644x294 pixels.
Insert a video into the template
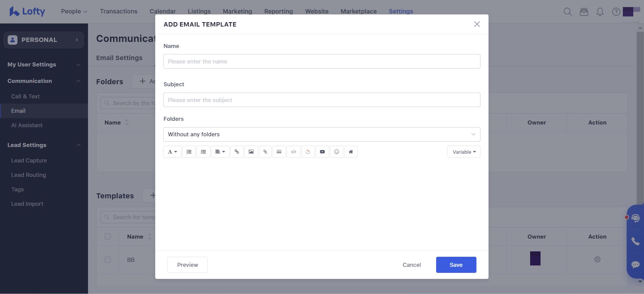pyautogui.click(x=322, y=152)
